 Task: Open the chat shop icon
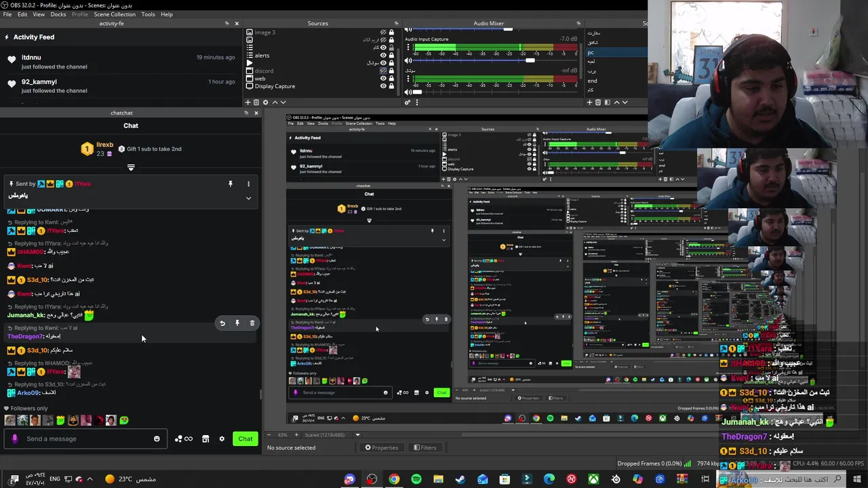coord(205,439)
